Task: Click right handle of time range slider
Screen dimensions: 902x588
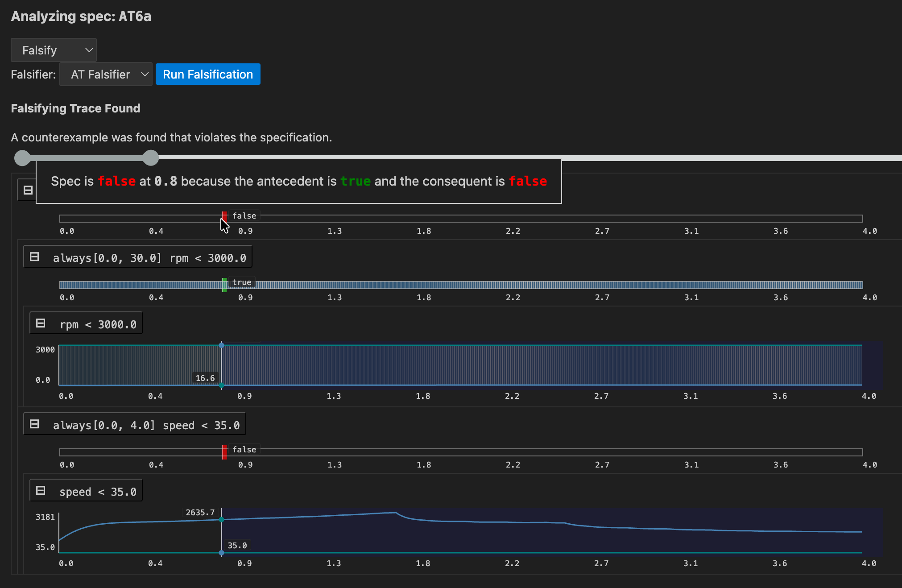Action: click(151, 157)
